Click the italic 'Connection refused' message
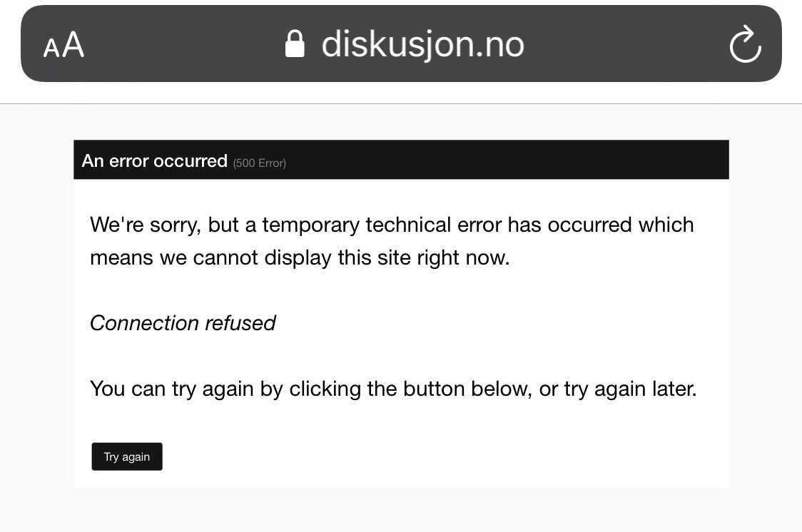This screenshot has height=532, width=802. click(183, 323)
